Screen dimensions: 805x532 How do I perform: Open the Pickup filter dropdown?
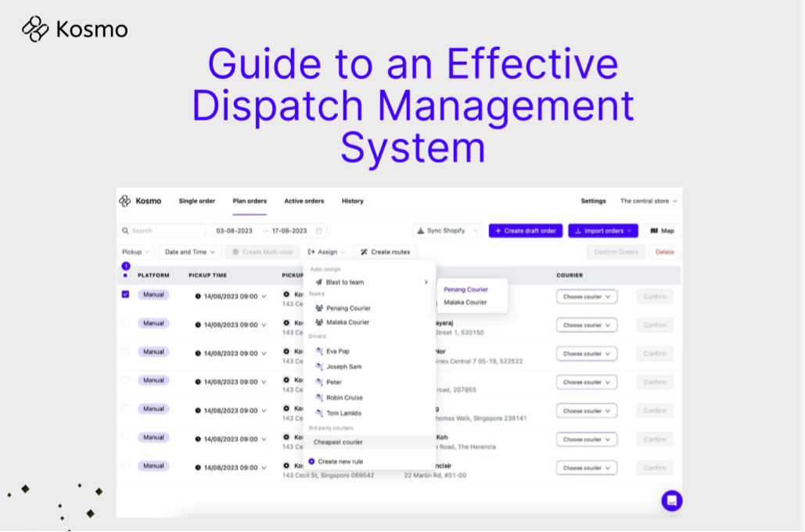135,251
